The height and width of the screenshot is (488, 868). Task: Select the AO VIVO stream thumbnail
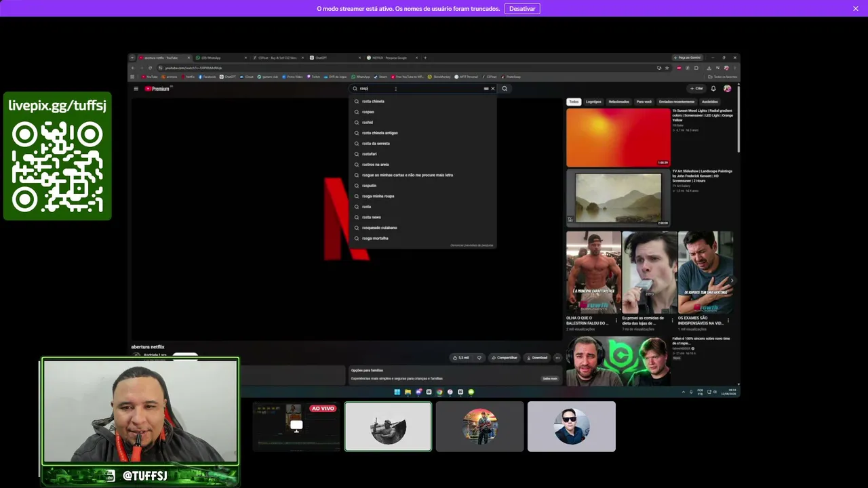(x=296, y=426)
